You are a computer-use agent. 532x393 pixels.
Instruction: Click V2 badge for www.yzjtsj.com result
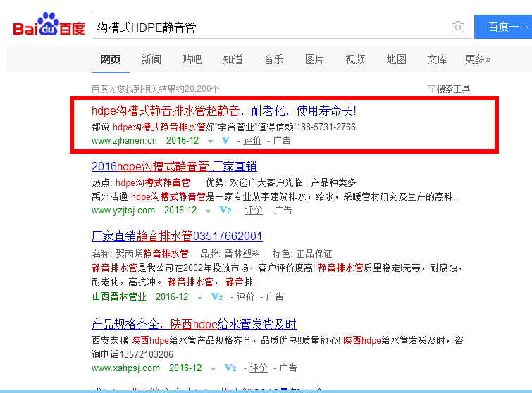pyautogui.click(x=225, y=210)
